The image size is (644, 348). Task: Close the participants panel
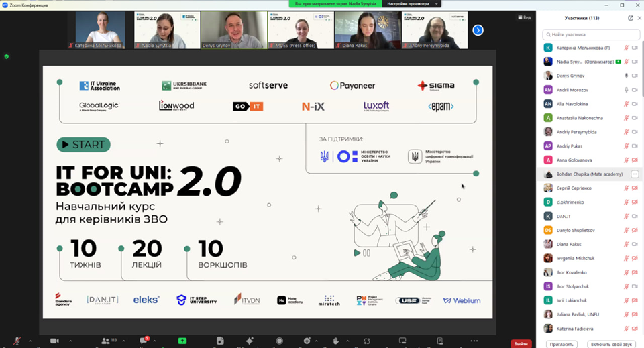pos(639,18)
